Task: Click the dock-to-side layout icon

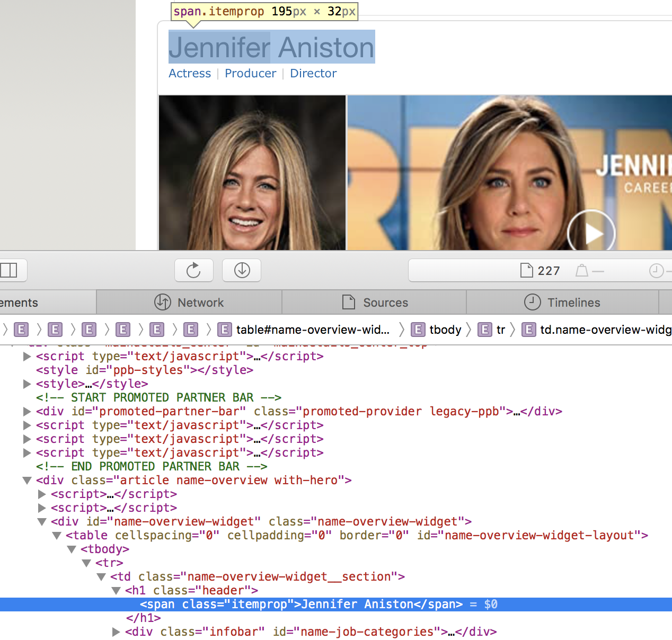Action: click(x=8, y=270)
